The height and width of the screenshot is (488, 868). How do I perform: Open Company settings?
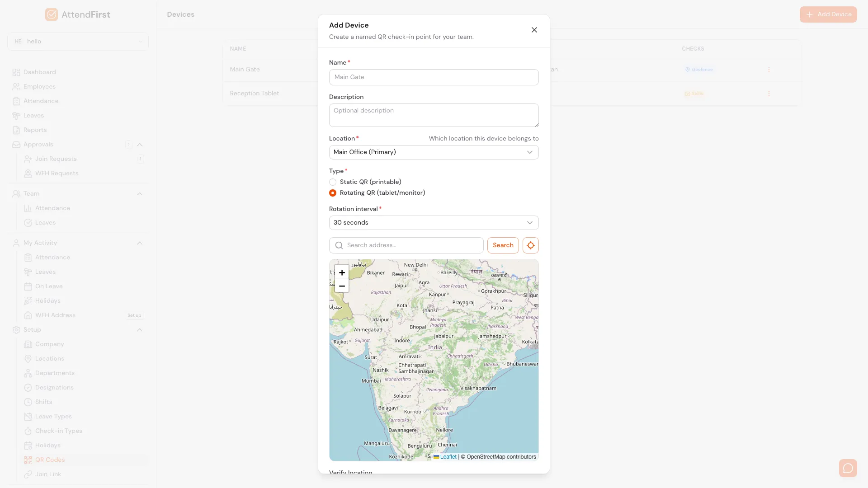coord(49,344)
